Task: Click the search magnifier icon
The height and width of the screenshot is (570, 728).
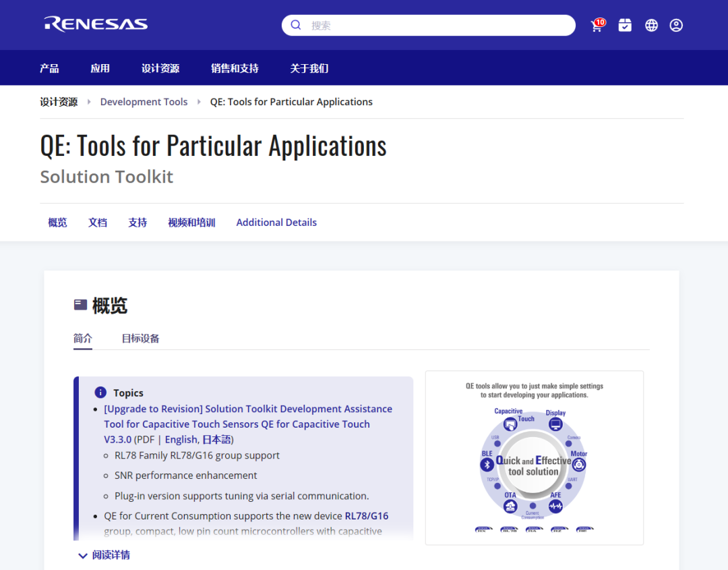Action: [296, 25]
